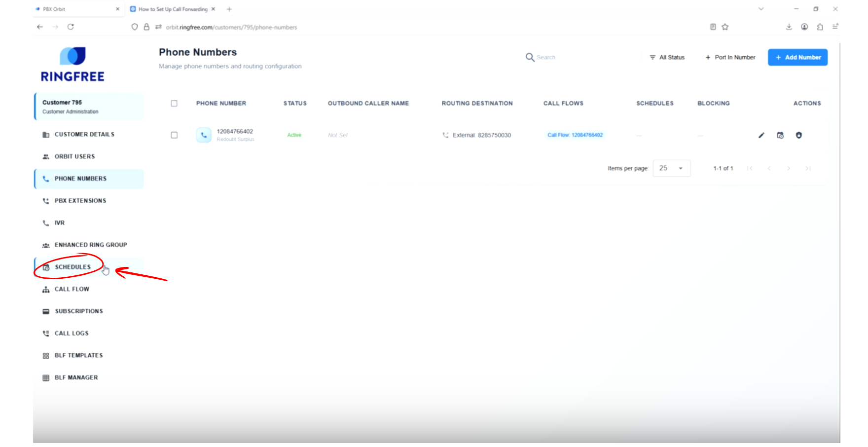The height and width of the screenshot is (447, 868).
Task: Open the schedule icon in the Actions column
Action: [780, 135]
